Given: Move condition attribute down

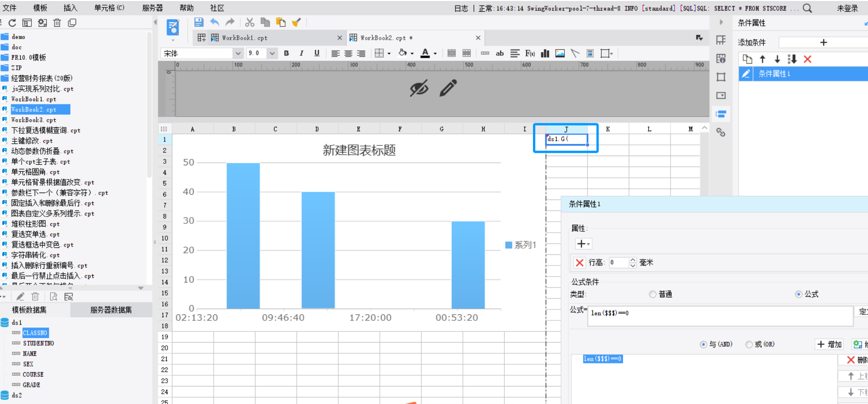Looking at the screenshot, I should tap(777, 59).
